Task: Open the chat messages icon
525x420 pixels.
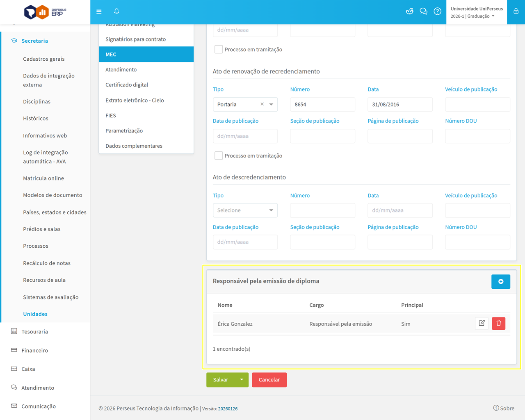Action: (423, 11)
